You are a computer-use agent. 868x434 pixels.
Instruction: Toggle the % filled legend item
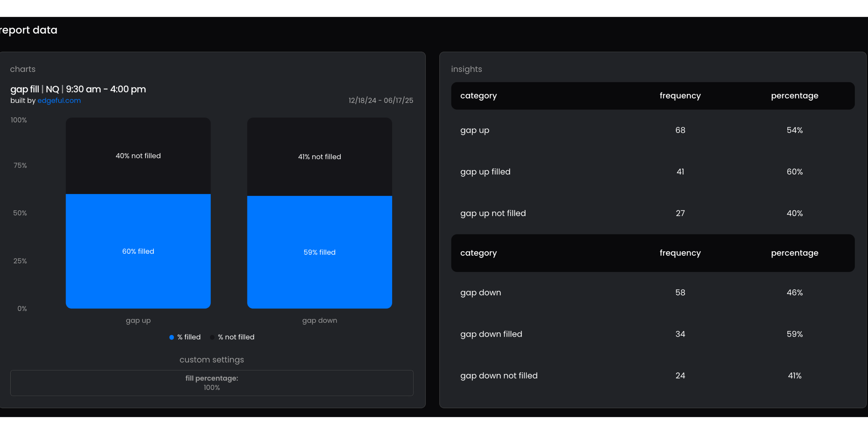coord(189,337)
